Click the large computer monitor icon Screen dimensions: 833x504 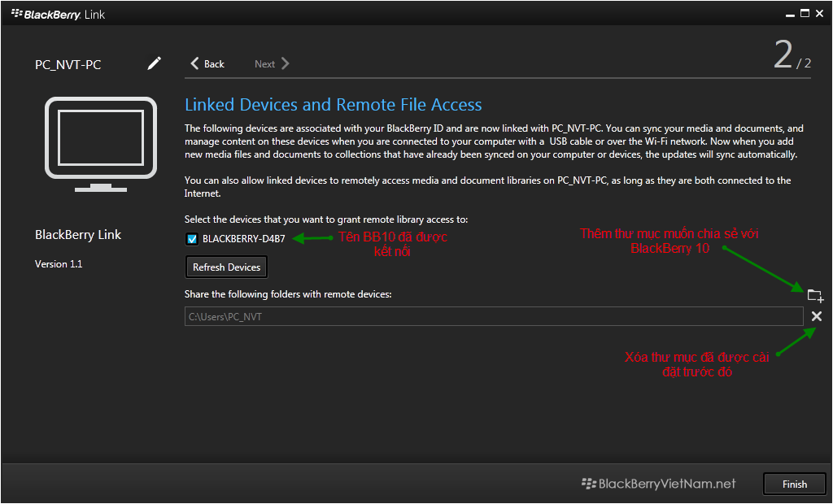101,144
